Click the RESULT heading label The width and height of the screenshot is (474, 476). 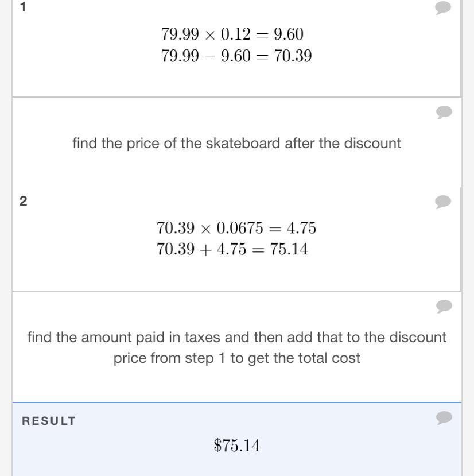49,421
